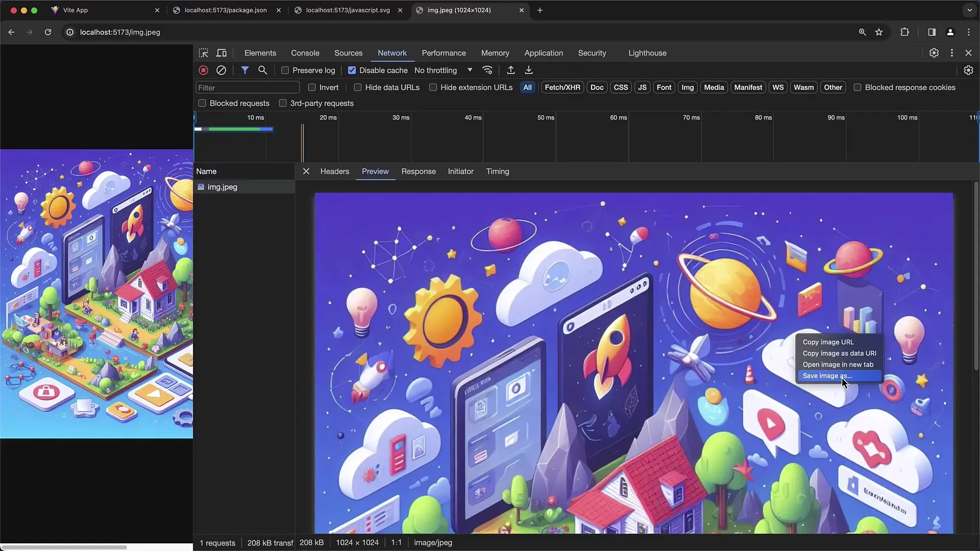Click Save image as context menu option
This screenshot has width=980, height=551.
click(x=828, y=375)
